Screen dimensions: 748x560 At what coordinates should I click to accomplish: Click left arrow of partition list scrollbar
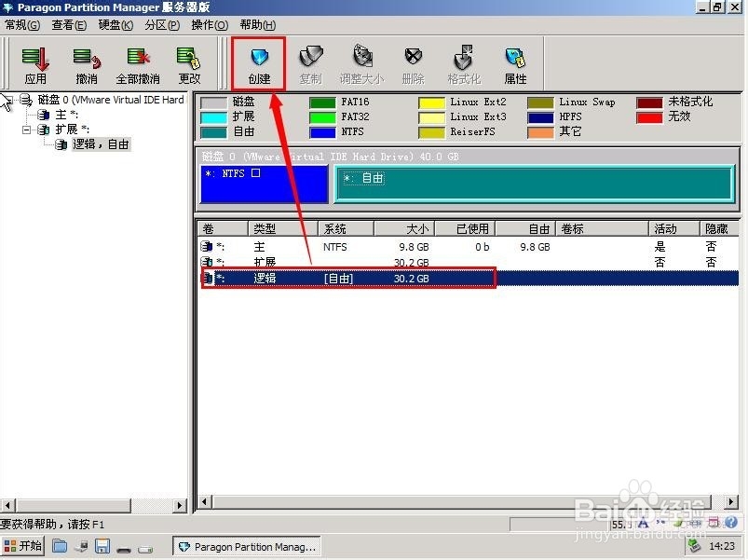(x=204, y=502)
